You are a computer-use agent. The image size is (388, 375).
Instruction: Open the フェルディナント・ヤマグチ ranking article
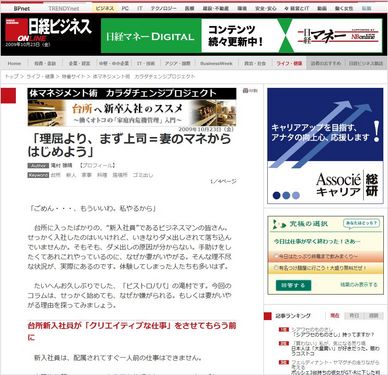pos(335,364)
